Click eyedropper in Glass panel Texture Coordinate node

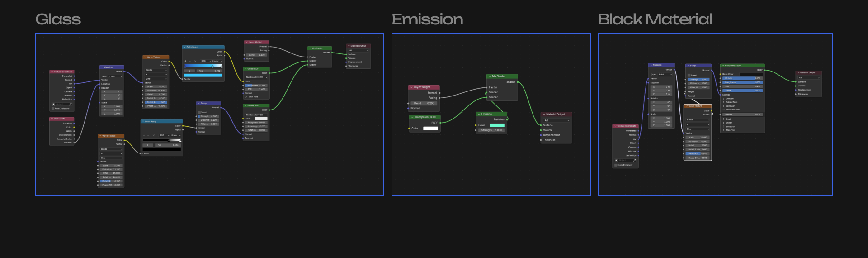tap(71, 104)
